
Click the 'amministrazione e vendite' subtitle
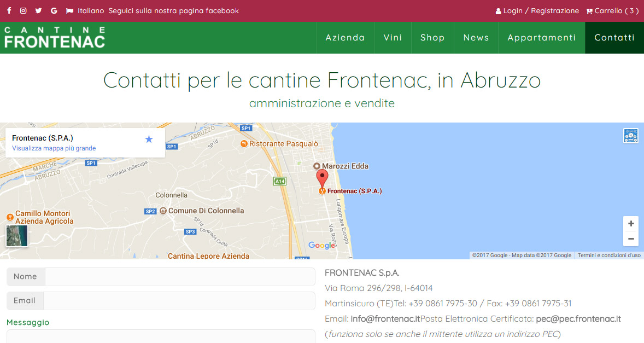click(x=322, y=103)
